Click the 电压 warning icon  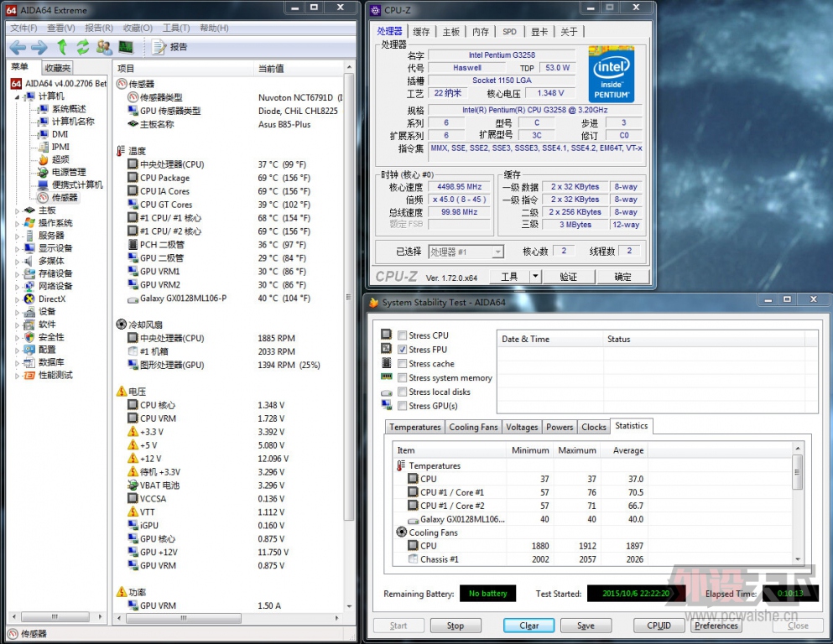(122, 392)
